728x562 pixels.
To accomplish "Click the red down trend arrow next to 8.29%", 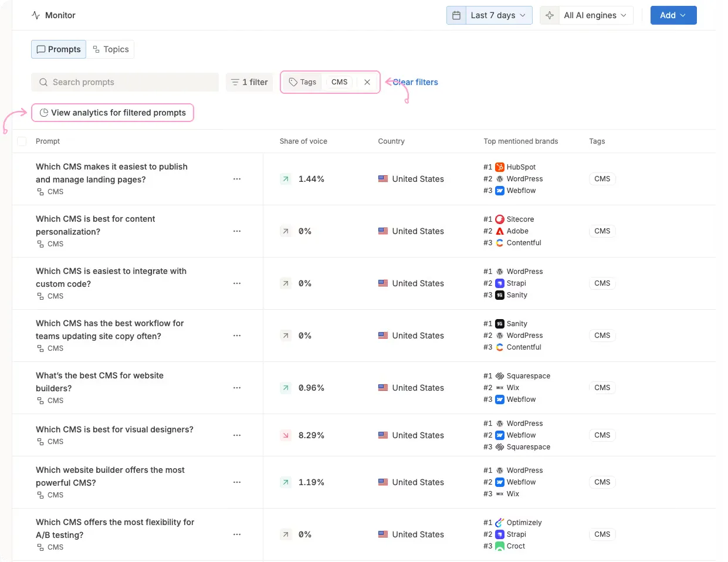I will coord(286,435).
